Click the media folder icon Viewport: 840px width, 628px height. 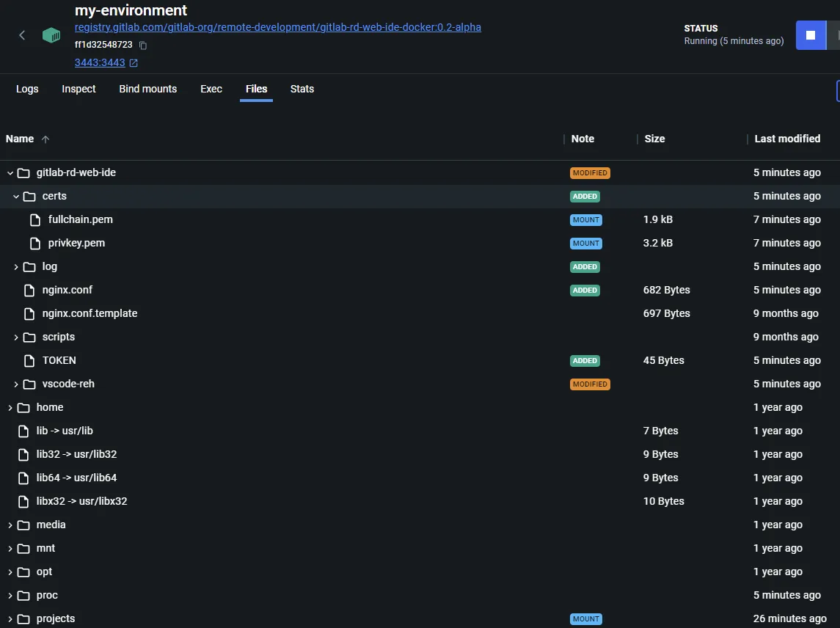click(x=23, y=525)
